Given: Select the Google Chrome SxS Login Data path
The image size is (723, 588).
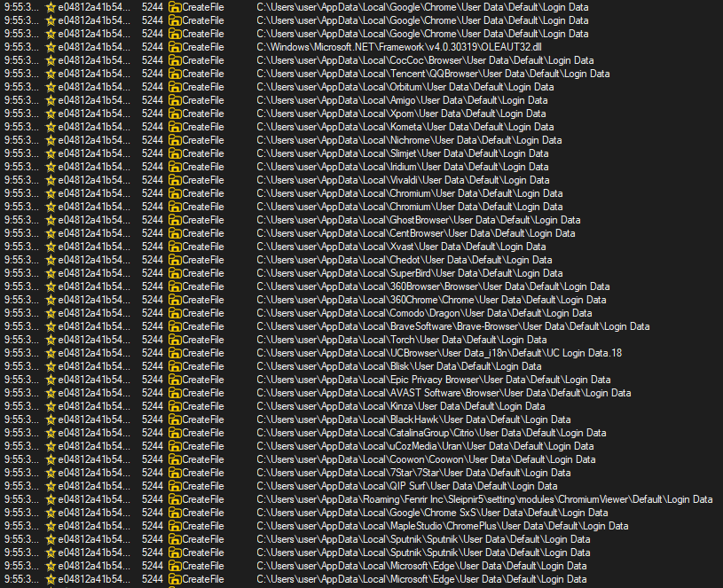Looking at the screenshot, I should tap(432, 513).
